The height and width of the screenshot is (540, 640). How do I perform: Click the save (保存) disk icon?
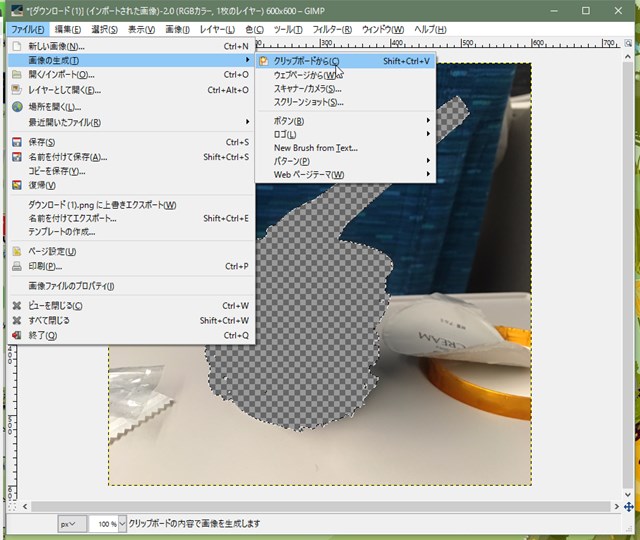tap(17, 142)
